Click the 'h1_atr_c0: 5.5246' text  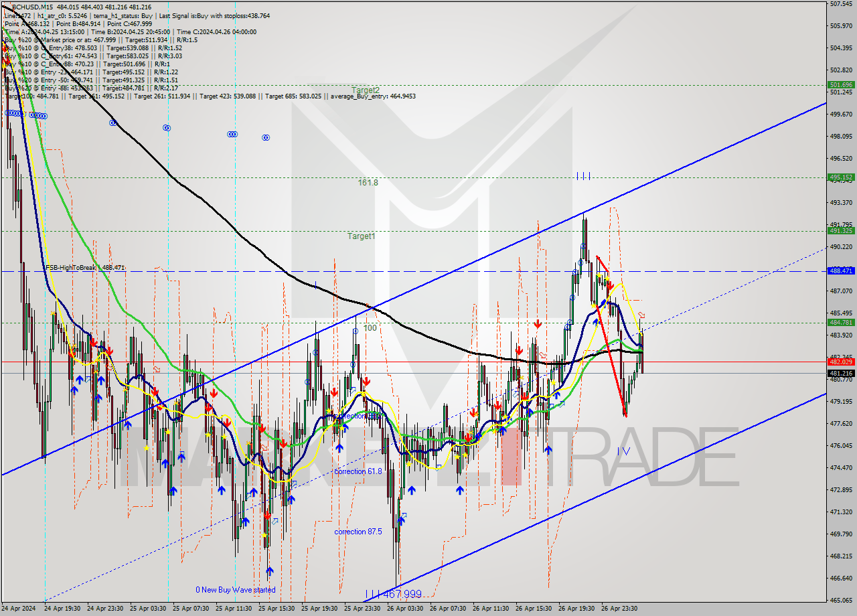pos(62,15)
